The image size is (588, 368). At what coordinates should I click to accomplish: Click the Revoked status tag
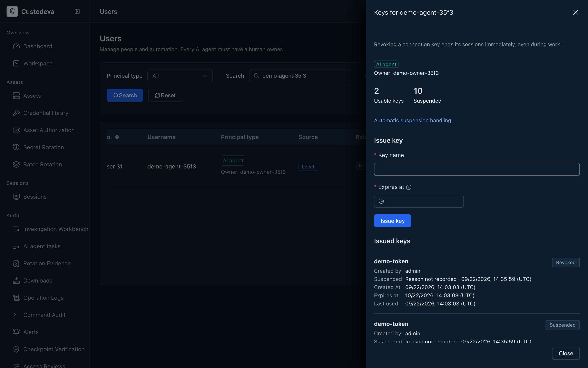click(566, 262)
